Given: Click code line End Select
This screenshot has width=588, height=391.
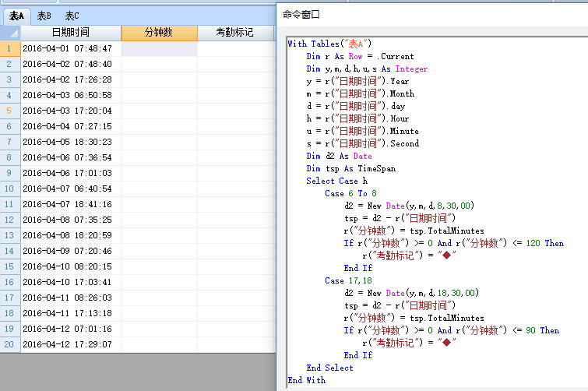Looking at the screenshot, I should click(329, 368).
